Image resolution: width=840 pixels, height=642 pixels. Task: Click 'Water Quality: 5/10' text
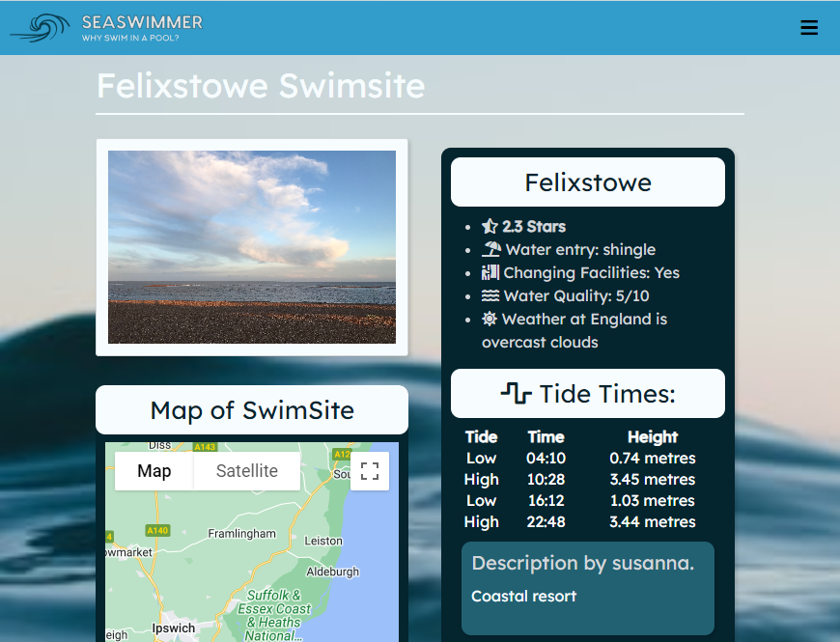click(576, 295)
